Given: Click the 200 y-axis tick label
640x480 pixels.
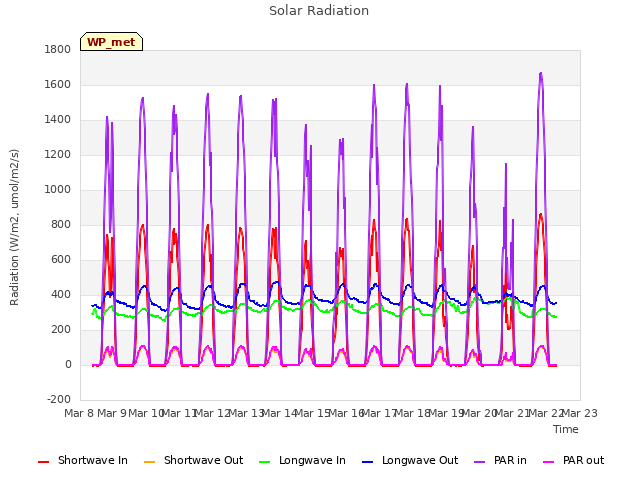Looking at the screenshot, I should [61, 330].
